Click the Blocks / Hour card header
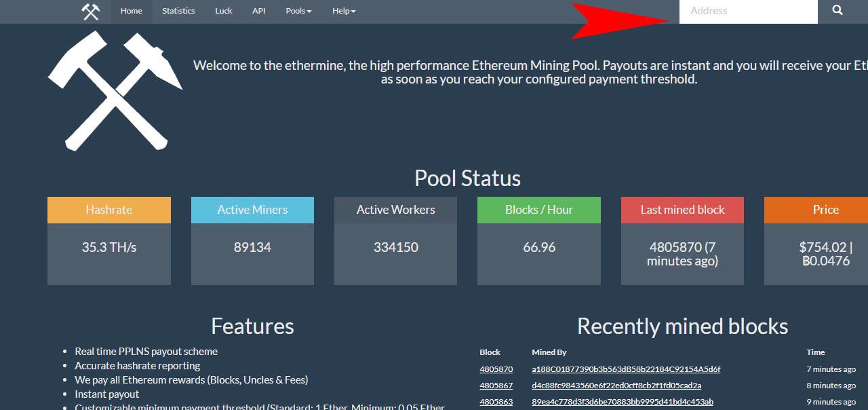This screenshot has height=410, width=868. (539, 210)
